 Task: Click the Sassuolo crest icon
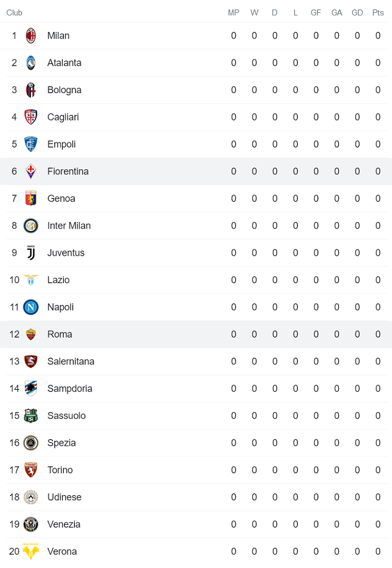(x=32, y=415)
